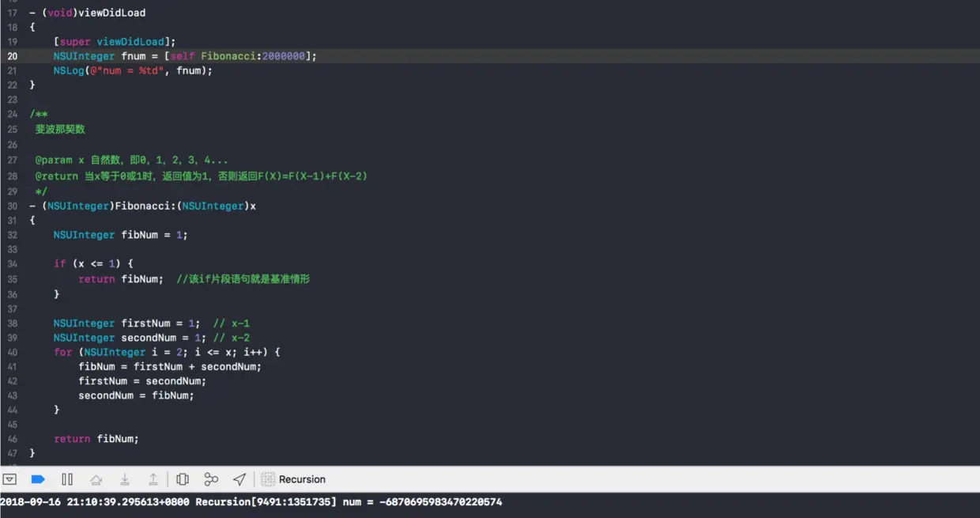Open the Debug View Hierarchy icon

pyautogui.click(x=183, y=479)
